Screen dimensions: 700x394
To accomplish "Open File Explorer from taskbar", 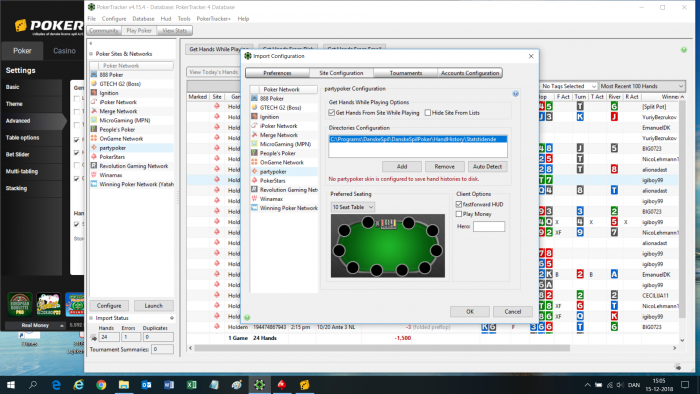I will tap(124, 385).
